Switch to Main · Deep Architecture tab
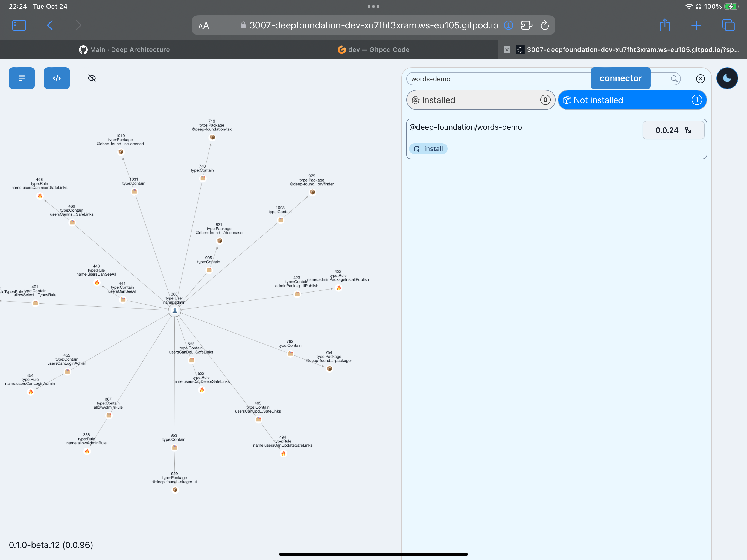Viewport: 747px width, 560px height. [x=124, y=50]
